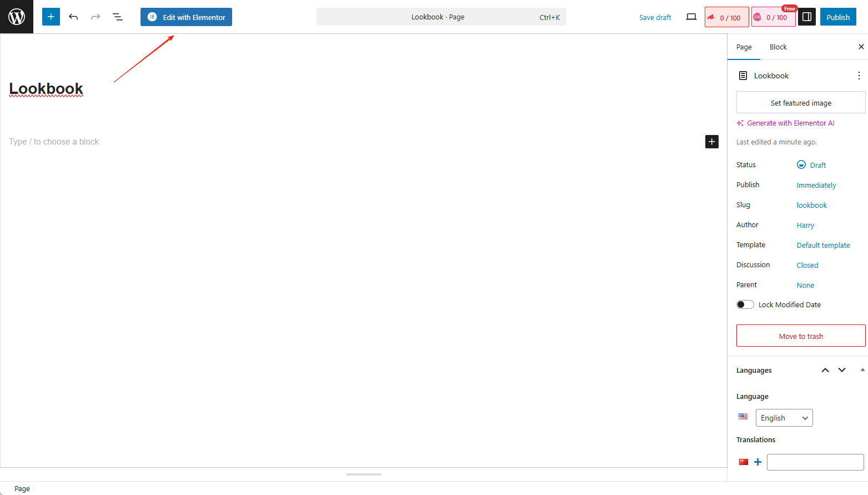Change the Draft status setting
Screen dimensions: 868x495
coord(812,165)
